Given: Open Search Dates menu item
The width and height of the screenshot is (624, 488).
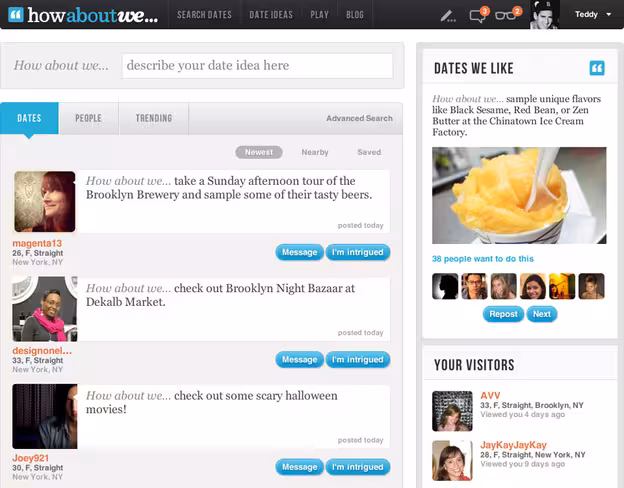Looking at the screenshot, I should [x=204, y=15].
